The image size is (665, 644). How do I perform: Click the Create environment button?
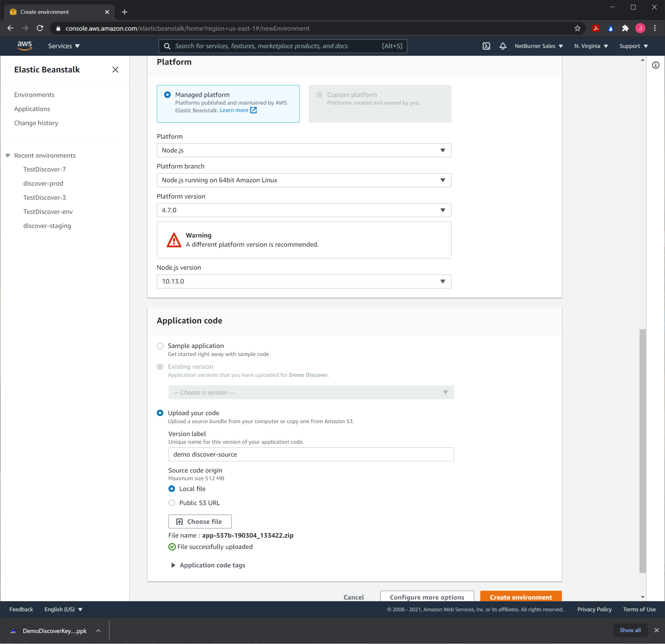coord(521,596)
